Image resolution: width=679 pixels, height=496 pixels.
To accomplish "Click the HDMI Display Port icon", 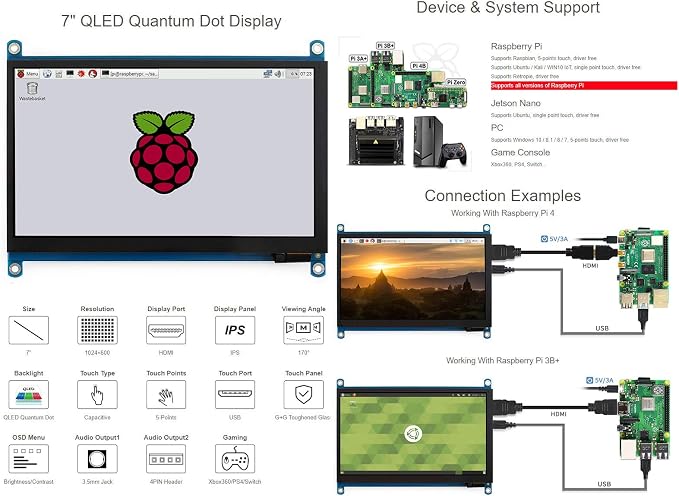I will click(x=166, y=330).
